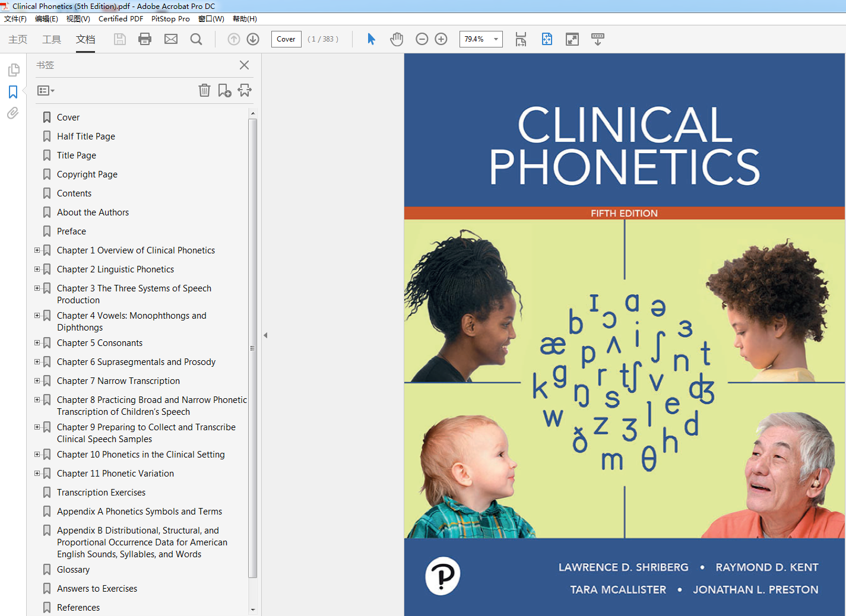Print the document using printer icon
Image resolution: width=846 pixels, height=616 pixels.
[145, 39]
